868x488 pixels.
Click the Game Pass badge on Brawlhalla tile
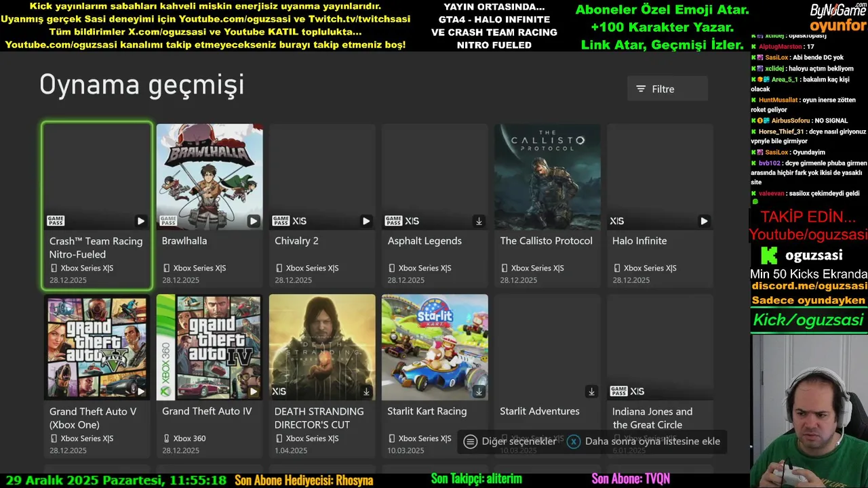(x=168, y=221)
